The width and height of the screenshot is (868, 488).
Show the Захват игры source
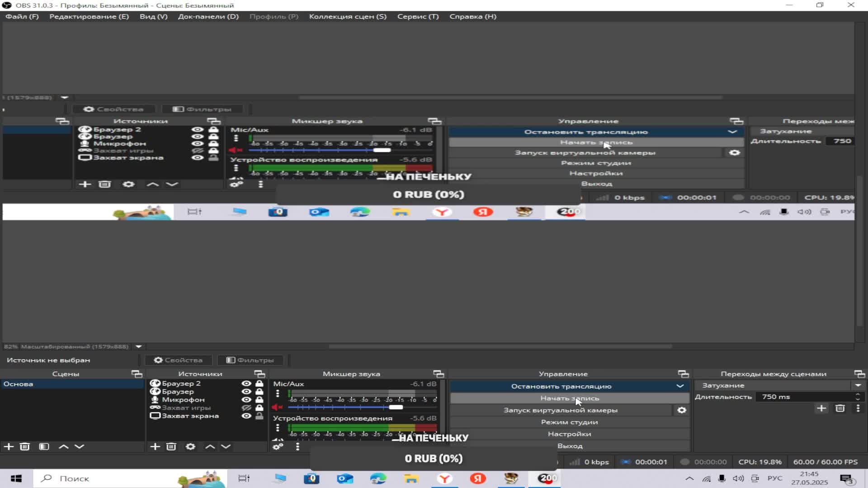tap(246, 408)
